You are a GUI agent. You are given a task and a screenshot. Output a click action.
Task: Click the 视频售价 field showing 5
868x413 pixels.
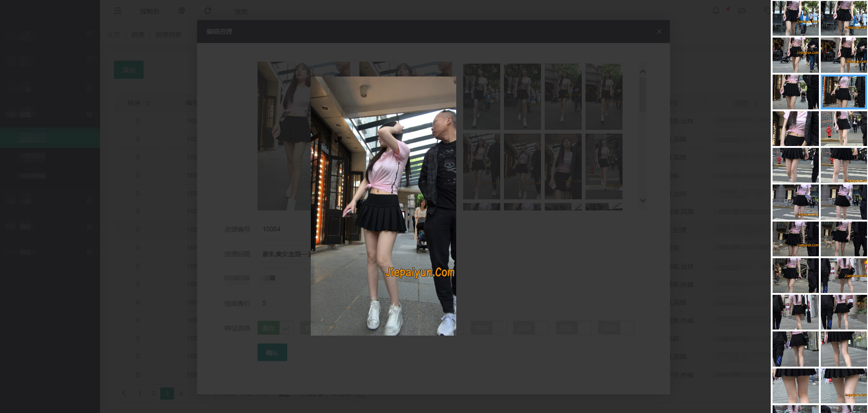[x=284, y=303]
